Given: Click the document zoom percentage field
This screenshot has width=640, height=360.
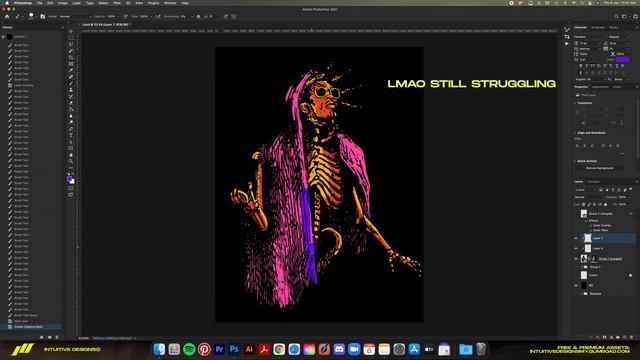Looking at the screenshot, I should click(x=83, y=338).
